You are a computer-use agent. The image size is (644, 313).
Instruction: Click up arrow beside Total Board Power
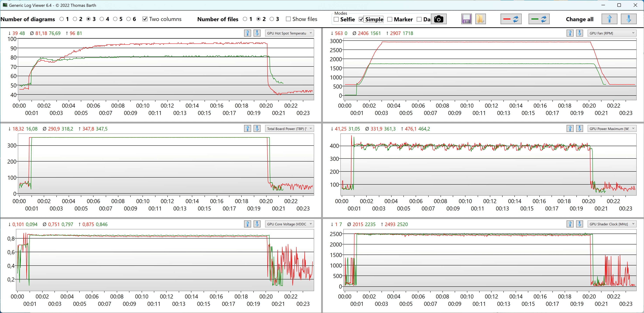[x=248, y=128]
